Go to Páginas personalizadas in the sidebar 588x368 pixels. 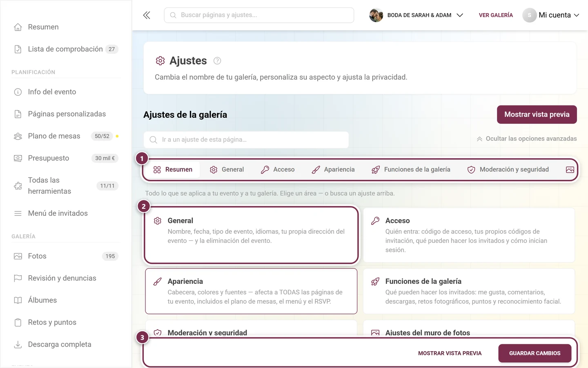coord(66,114)
